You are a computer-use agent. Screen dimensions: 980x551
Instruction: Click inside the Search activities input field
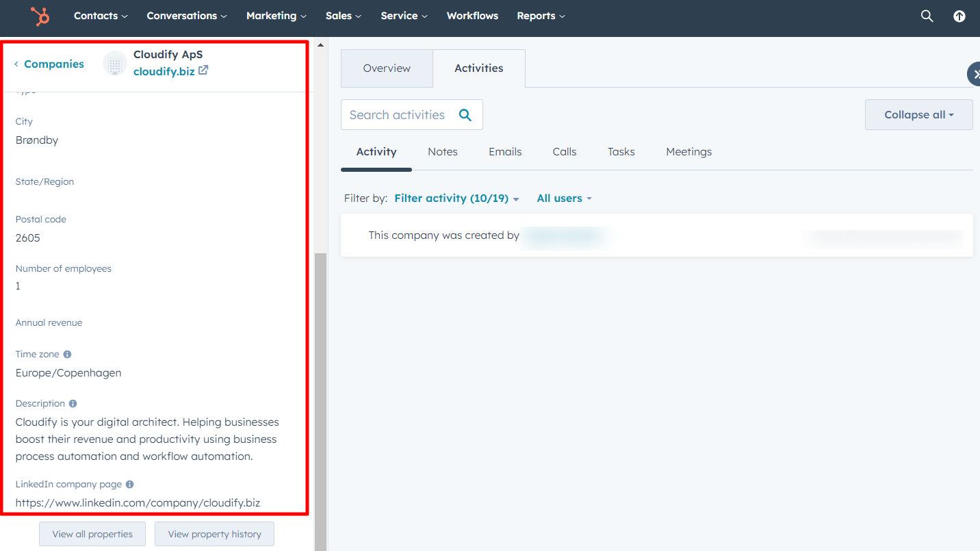397,114
